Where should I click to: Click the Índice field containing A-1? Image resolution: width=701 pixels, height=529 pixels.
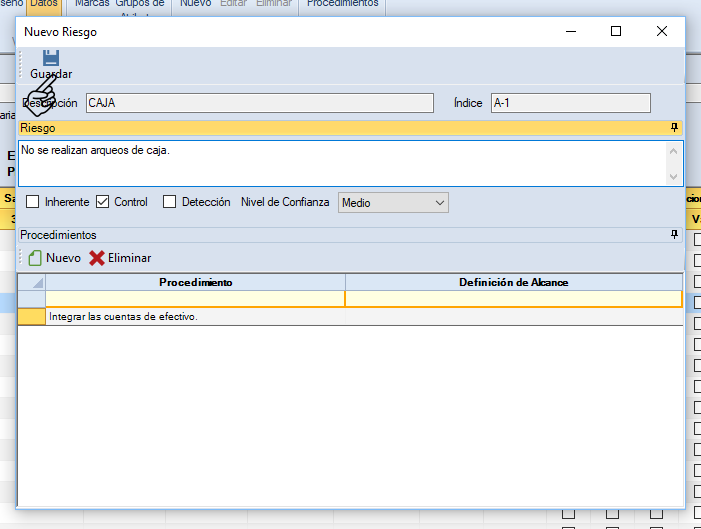[569, 103]
